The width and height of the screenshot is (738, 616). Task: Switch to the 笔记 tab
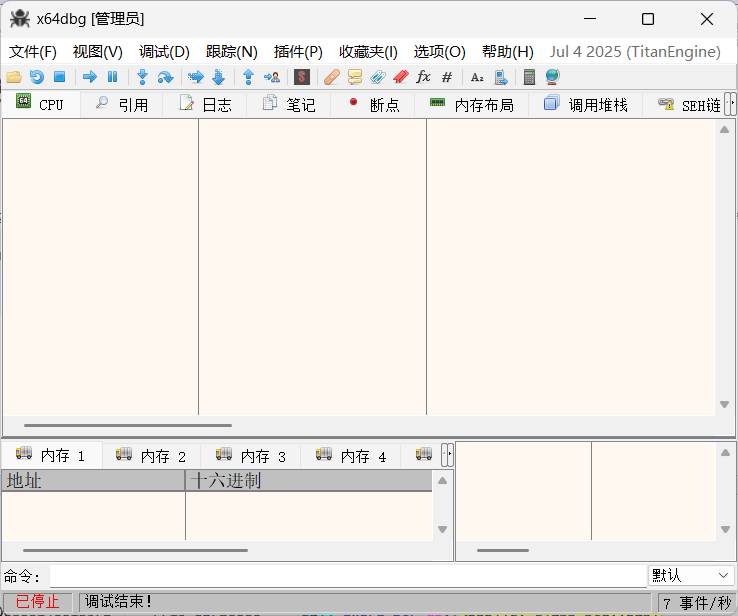click(289, 104)
